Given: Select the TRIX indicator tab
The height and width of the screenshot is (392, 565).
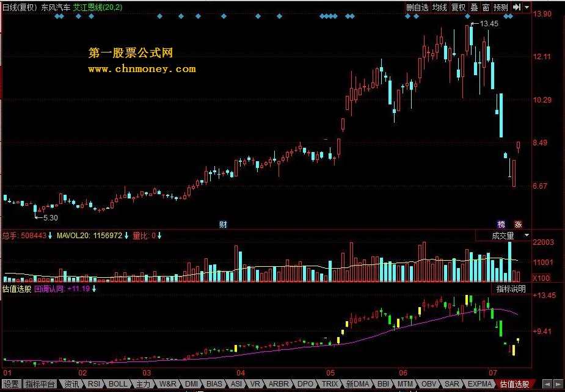Looking at the screenshot, I should 330,384.
